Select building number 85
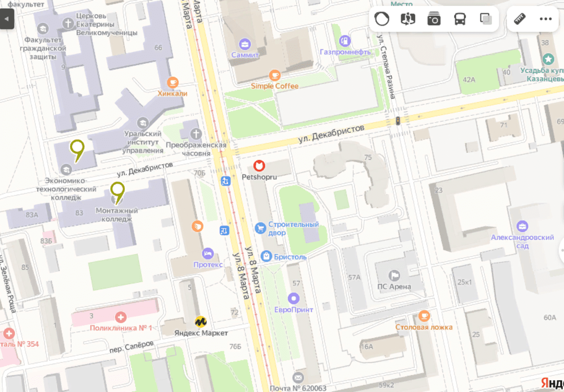The height and width of the screenshot is (392, 564). click(x=25, y=267)
